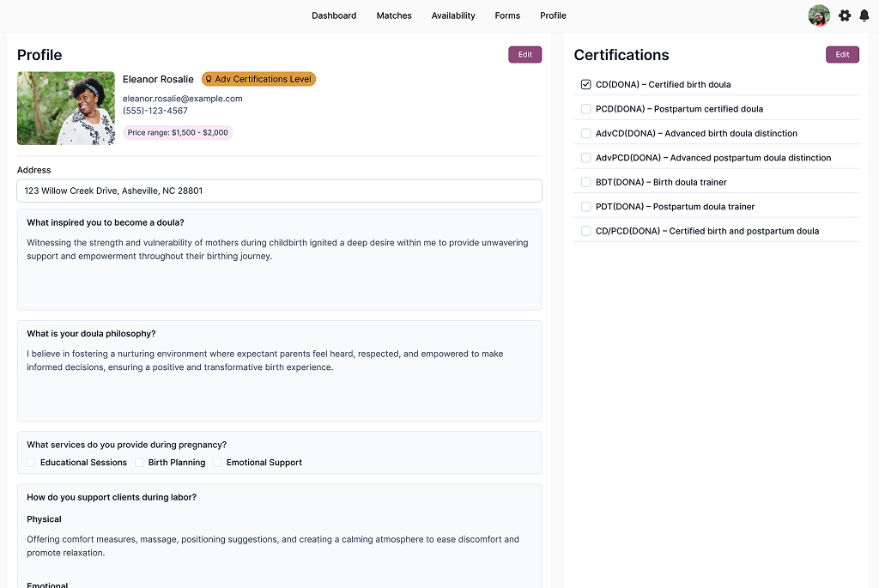The width and height of the screenshot is (879, 588).
Task: Click the Adv Certifications Level badge
Action: (258, 79)
